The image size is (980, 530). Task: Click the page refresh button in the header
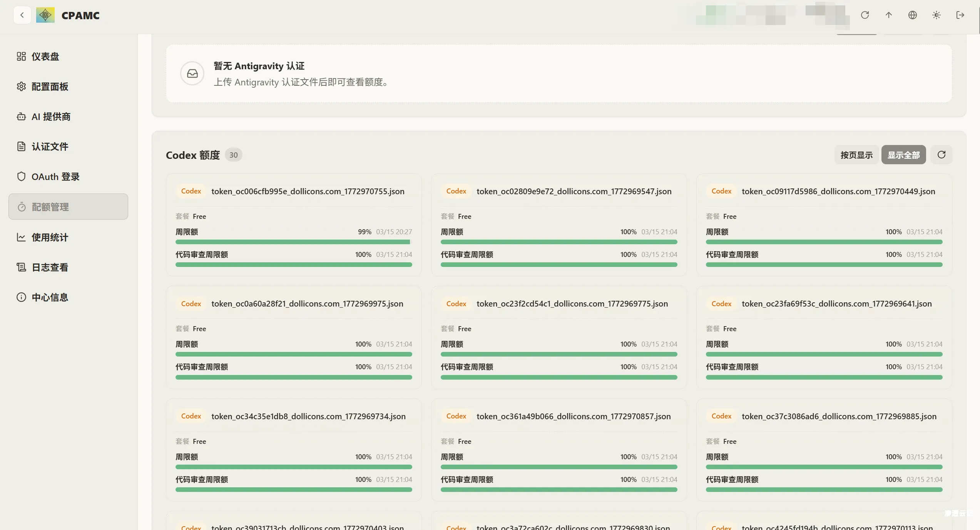click(x=865, y=15)
